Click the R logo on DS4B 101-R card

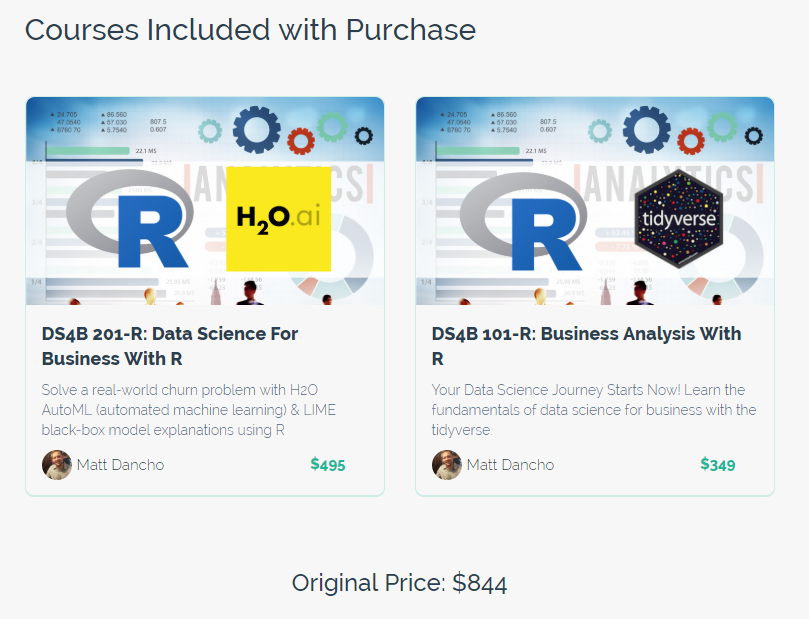coord(522,222)
